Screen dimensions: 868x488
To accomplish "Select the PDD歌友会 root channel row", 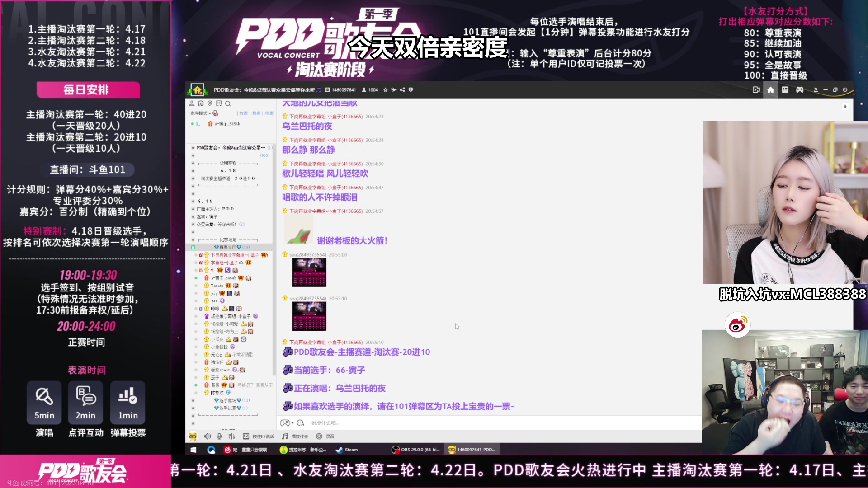I will [231, 148].
